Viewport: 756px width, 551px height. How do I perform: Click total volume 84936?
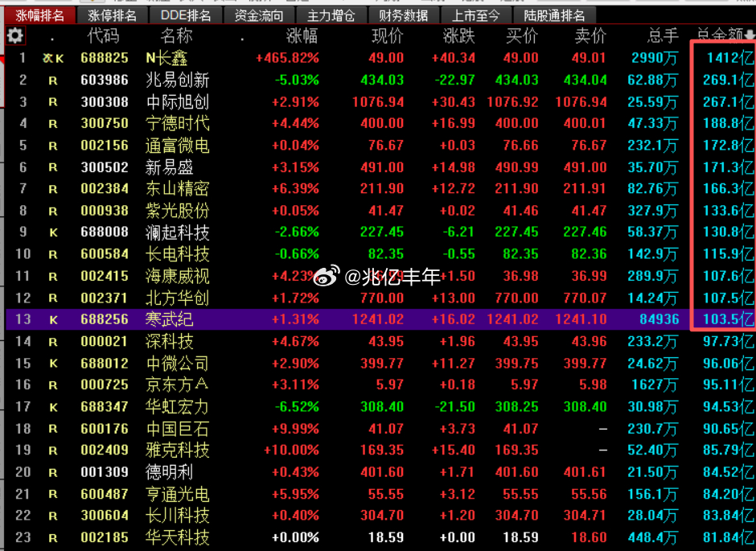659,319
